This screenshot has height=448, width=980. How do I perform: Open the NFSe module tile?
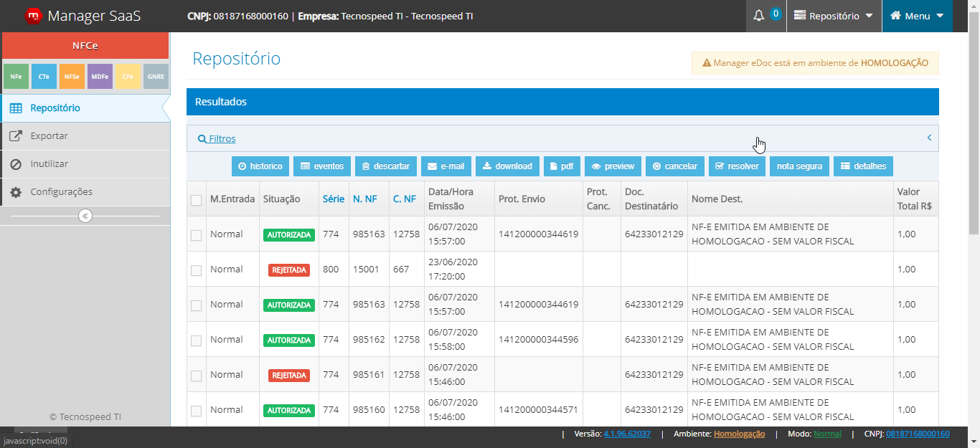click(x=72, y=76)
